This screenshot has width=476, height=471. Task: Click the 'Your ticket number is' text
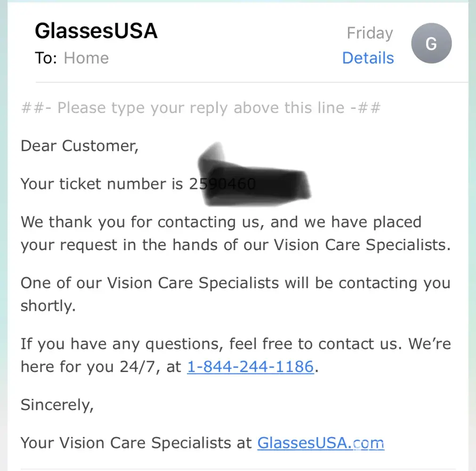click(102, 183)
